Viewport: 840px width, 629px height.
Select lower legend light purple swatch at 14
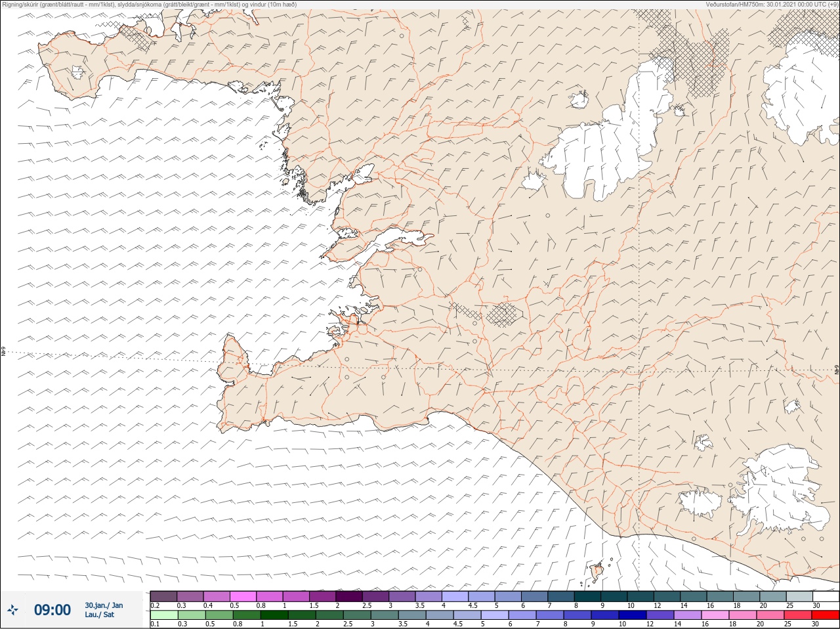coord(688,615)
